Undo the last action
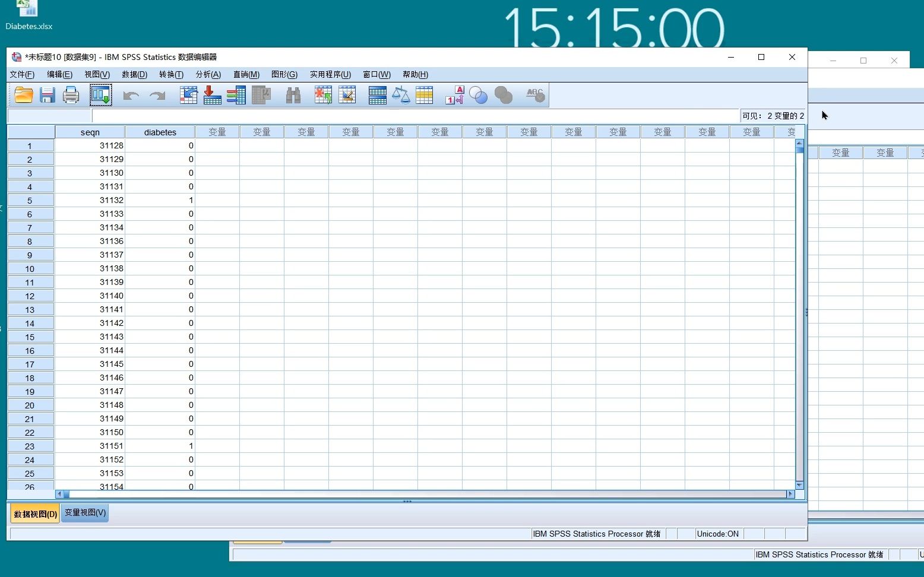Screen dimensions: 924x577 [131, 96]
